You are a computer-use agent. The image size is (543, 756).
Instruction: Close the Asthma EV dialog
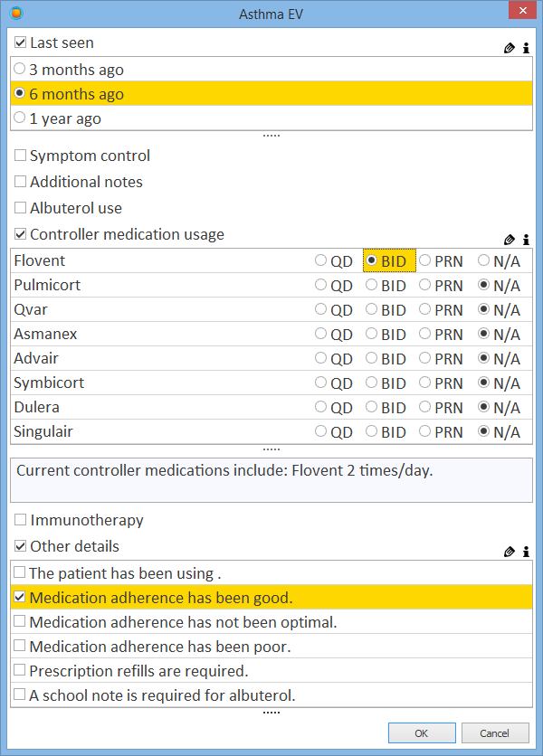click(522, 10)
